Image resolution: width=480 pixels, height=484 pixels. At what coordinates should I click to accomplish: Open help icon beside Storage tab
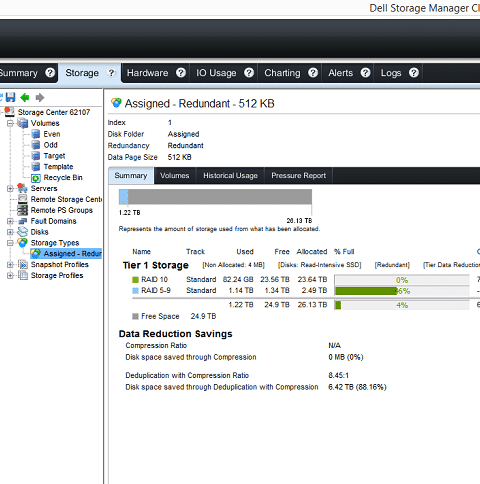click(111, 73)
